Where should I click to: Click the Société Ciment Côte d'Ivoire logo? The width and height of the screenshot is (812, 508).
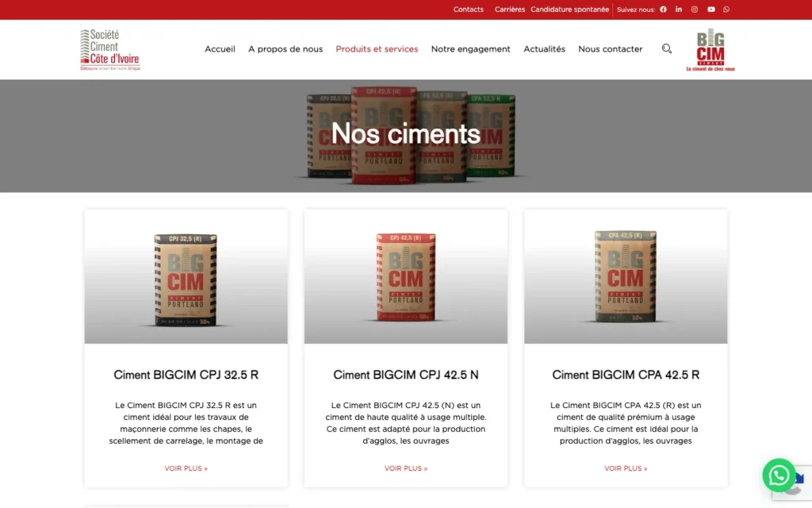point(109,50)
